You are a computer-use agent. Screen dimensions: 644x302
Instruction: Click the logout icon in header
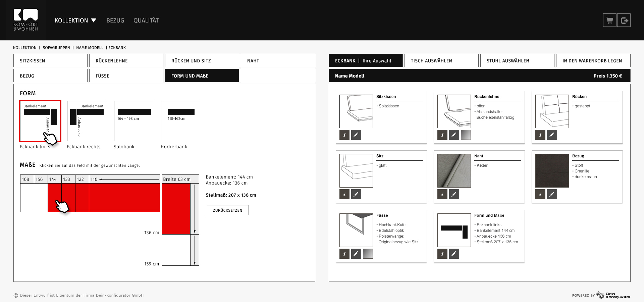pos(624,20)
